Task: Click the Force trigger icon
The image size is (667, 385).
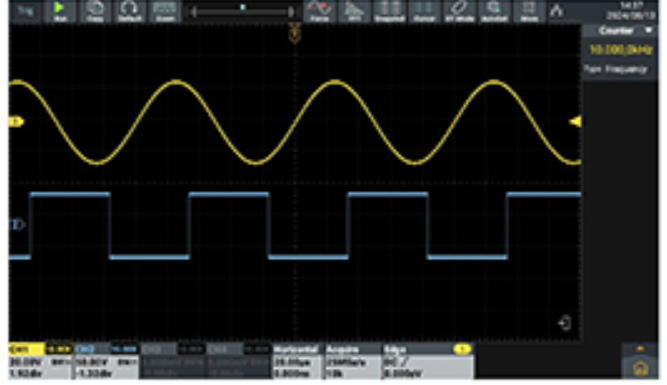Action: (319, 11)
